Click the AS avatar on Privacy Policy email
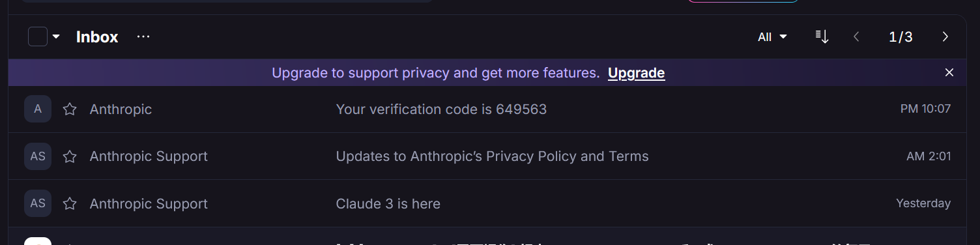The image size is (980, 245). pos(38,156)
